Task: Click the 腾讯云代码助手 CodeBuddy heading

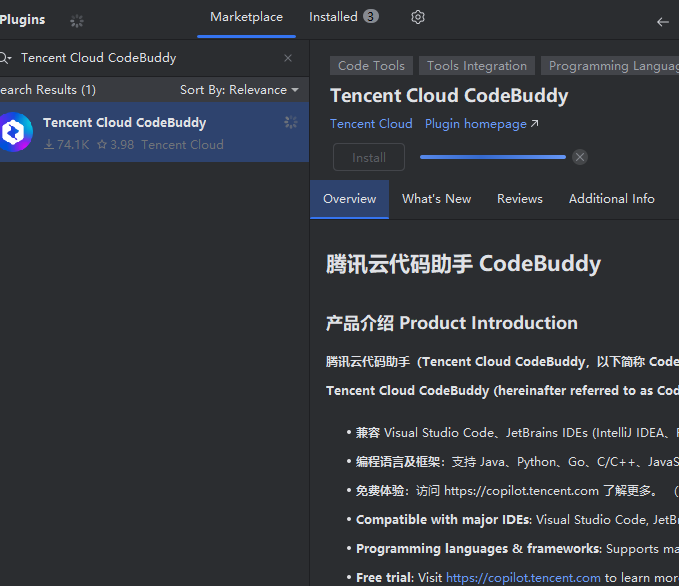Action: coord(463,264)
